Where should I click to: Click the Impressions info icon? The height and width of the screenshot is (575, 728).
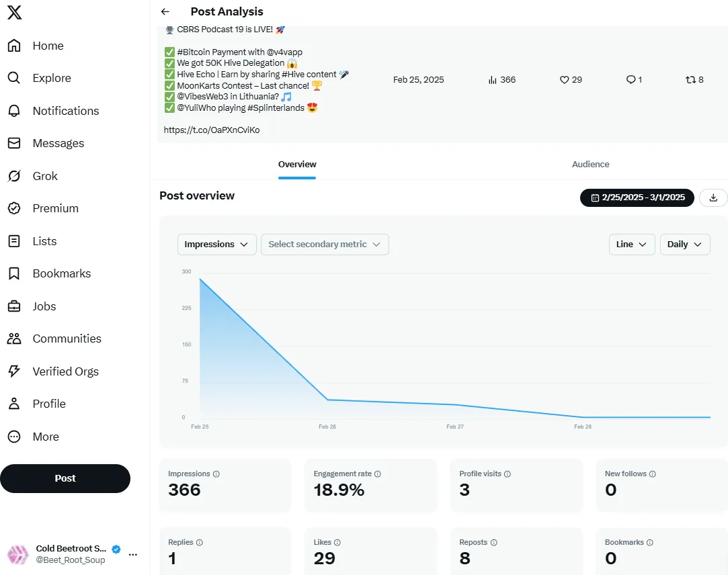click(216, 474)
